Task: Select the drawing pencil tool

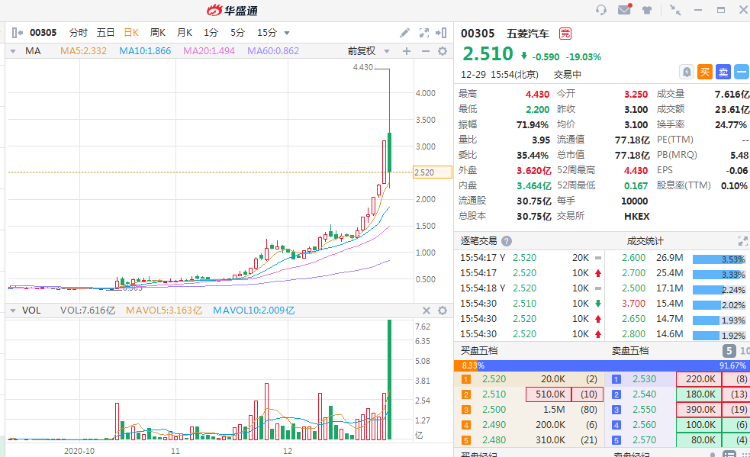Action: click(405, 33)
